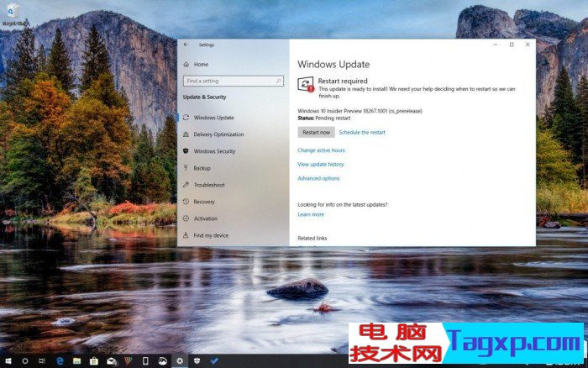The width and height of the screenshot is (588, 368).
Task: Click the Restart now button
Action: (316, 132)
